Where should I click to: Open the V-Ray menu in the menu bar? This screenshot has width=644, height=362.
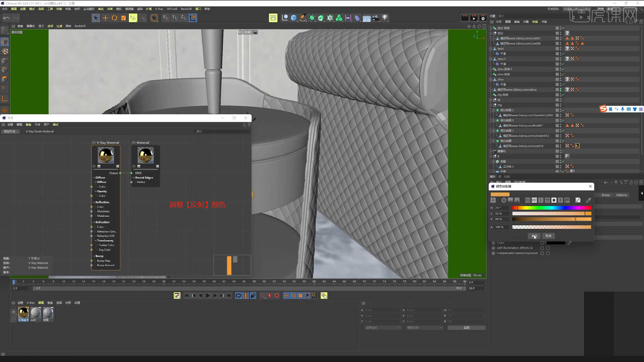point(159,9)
